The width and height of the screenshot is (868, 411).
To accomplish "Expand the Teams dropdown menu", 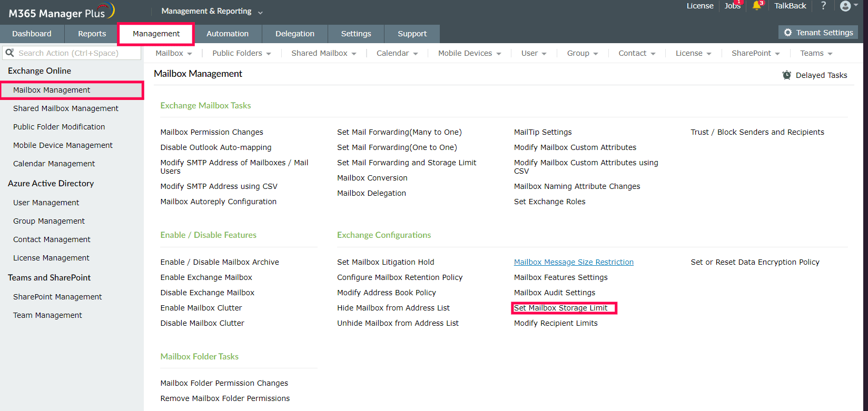I will pos(816,53).
